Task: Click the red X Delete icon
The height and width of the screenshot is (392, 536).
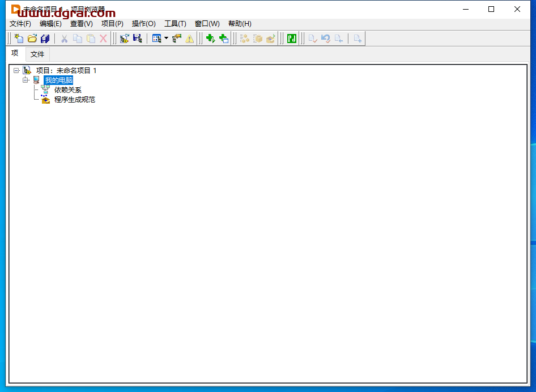Action: tap(103, 39)
